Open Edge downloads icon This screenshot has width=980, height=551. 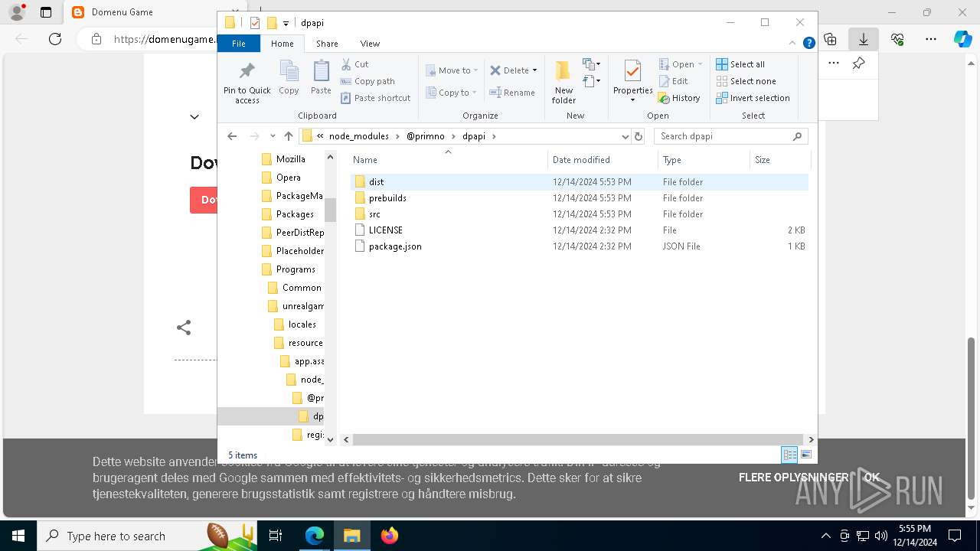point(864,39)
